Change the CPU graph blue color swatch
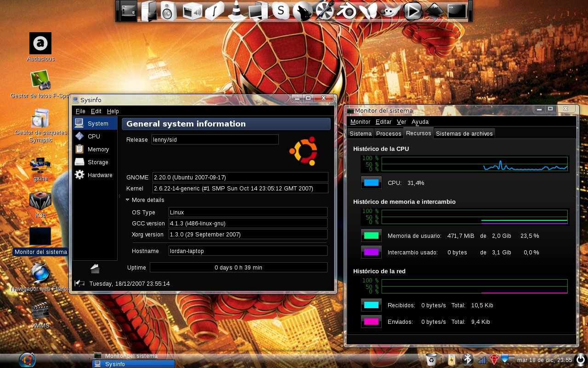Image resolution: width=588 pixels, height=368 pixels. pos(371,183)
